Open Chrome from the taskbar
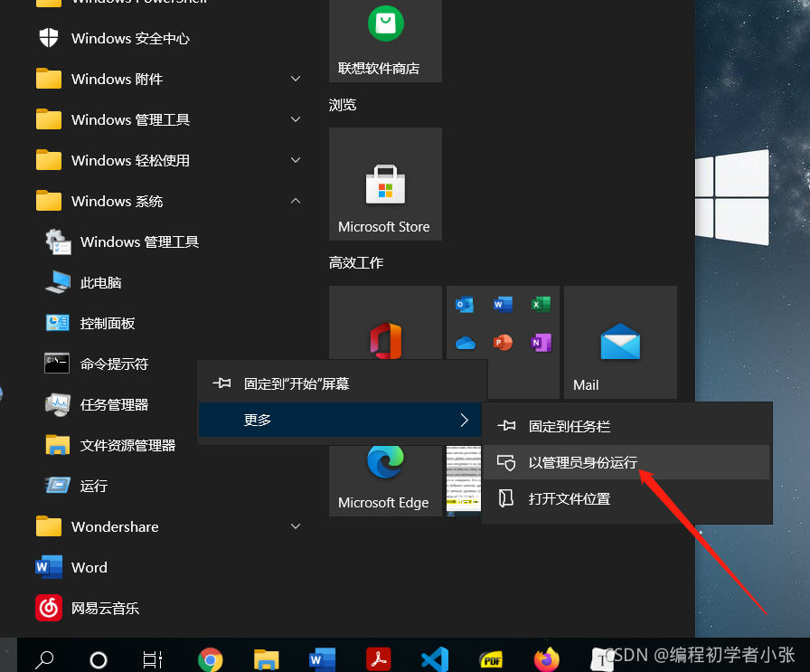The width and height of the screenshot is (810, 672). click(x=210, y=659)
